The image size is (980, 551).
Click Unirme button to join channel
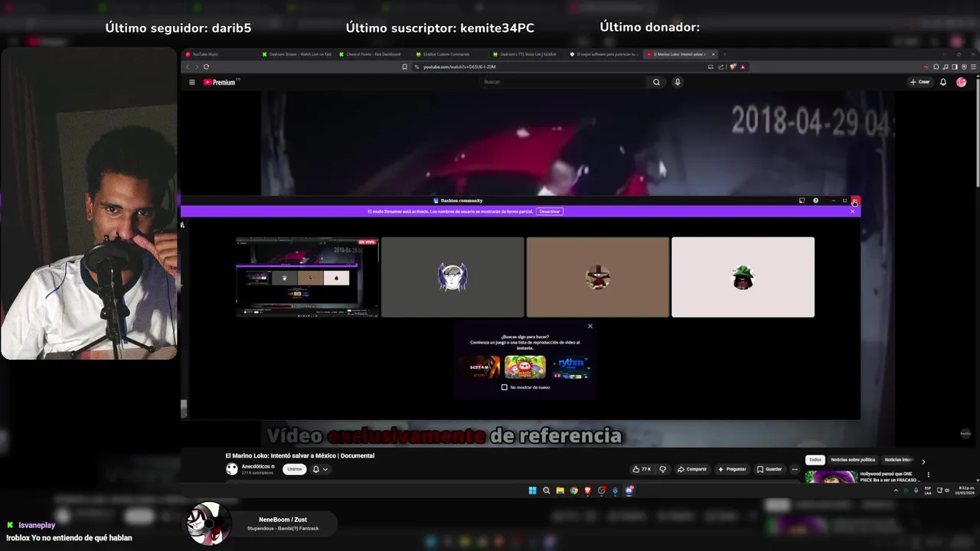click(294, 469)
